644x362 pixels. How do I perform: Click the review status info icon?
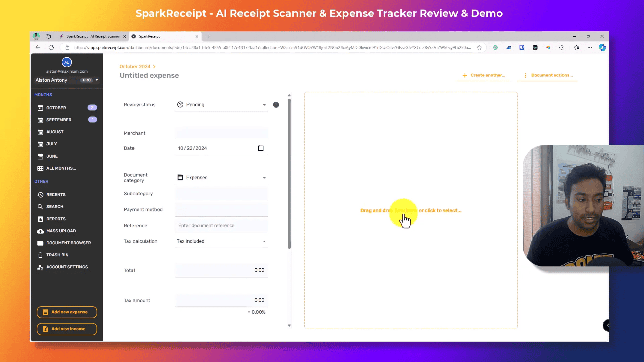click(276, 105)
